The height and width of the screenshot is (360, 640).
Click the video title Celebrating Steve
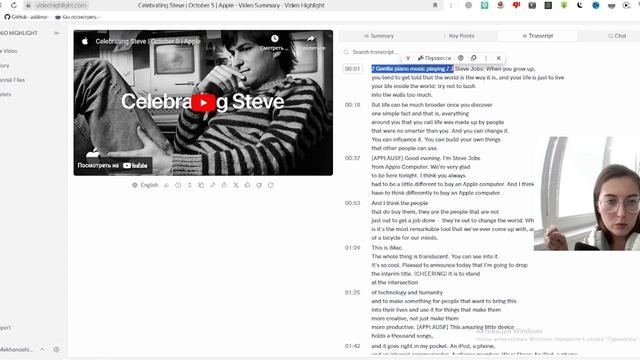[148, 41]
